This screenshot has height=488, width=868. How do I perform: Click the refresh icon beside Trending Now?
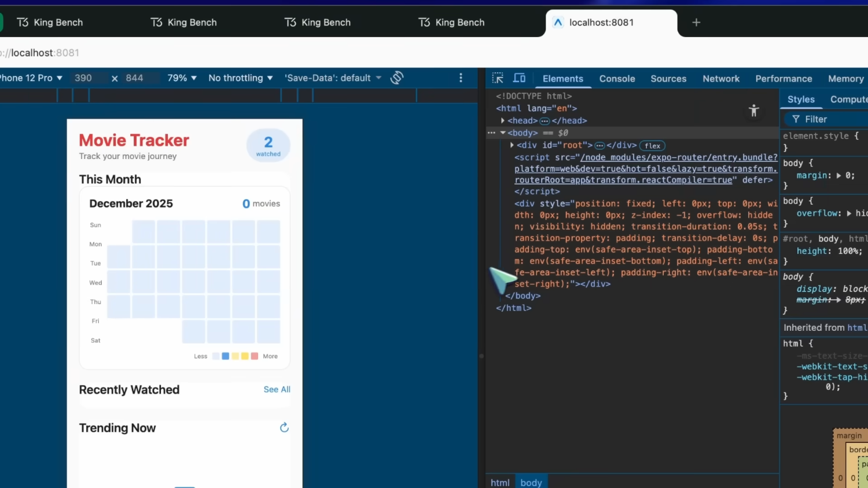point(284,427)
